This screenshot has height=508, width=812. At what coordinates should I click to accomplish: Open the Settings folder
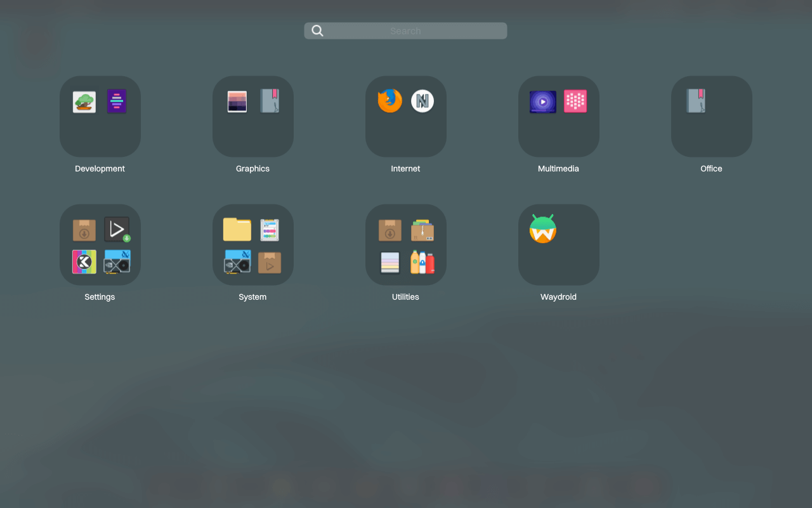(100, 244)
